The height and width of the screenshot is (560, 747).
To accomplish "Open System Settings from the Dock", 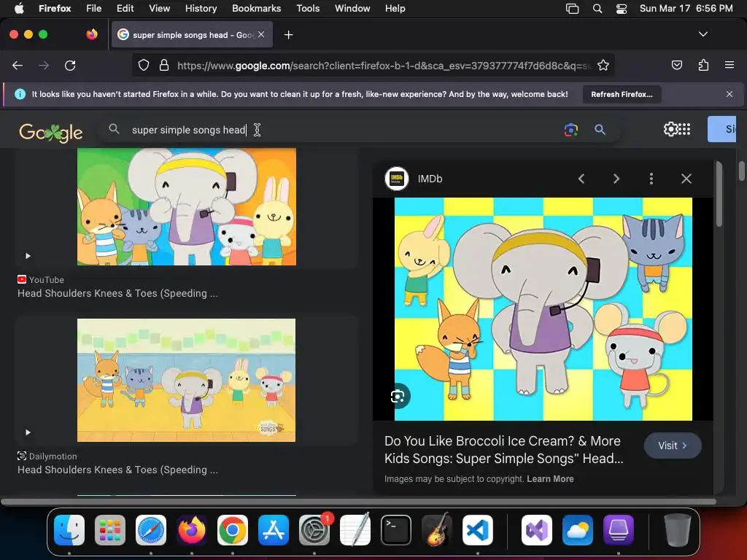I will tap(314, 530).
